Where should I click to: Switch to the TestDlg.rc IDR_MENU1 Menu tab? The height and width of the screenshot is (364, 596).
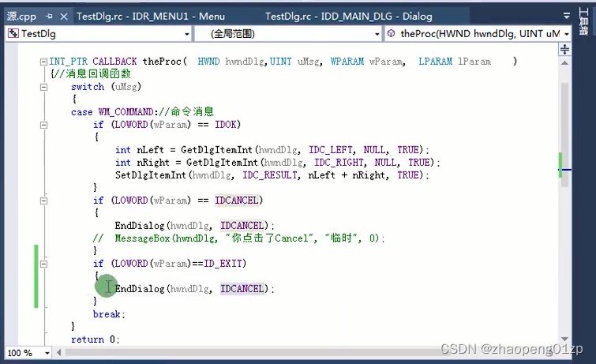(x=151, y=17)
